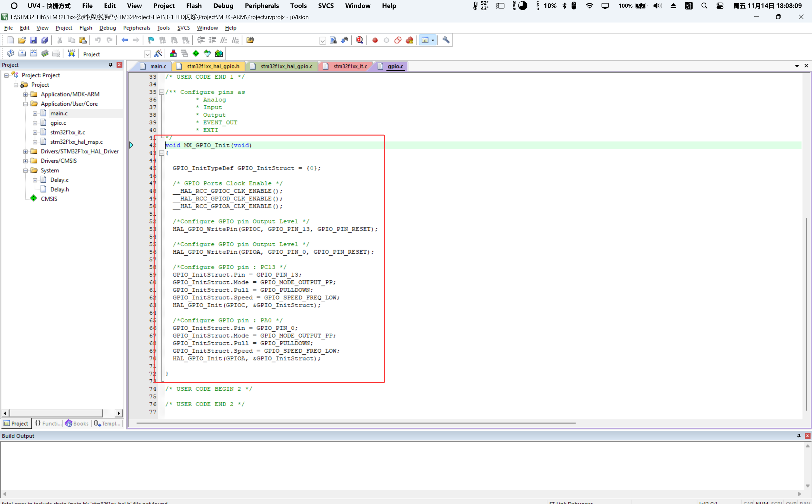This screenshot has width=812, height=504.
Task: Switch to the stm32f1xx_it.c tab
Action: pyautogui.click(x=349, y=66)
